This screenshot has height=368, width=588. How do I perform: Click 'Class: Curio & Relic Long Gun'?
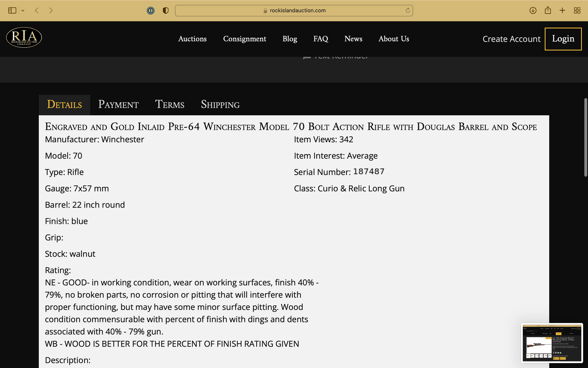pos(349,189)
